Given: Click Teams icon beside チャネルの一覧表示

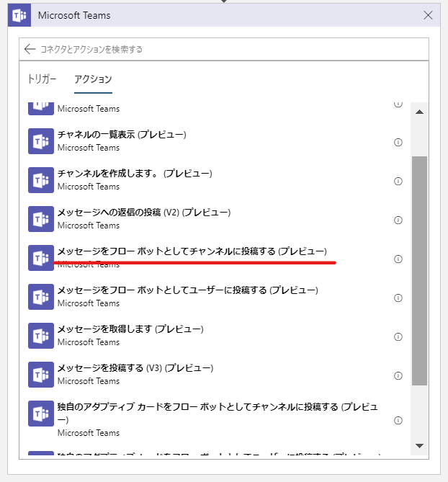Looking at the screenshot, I should point(41,141).
